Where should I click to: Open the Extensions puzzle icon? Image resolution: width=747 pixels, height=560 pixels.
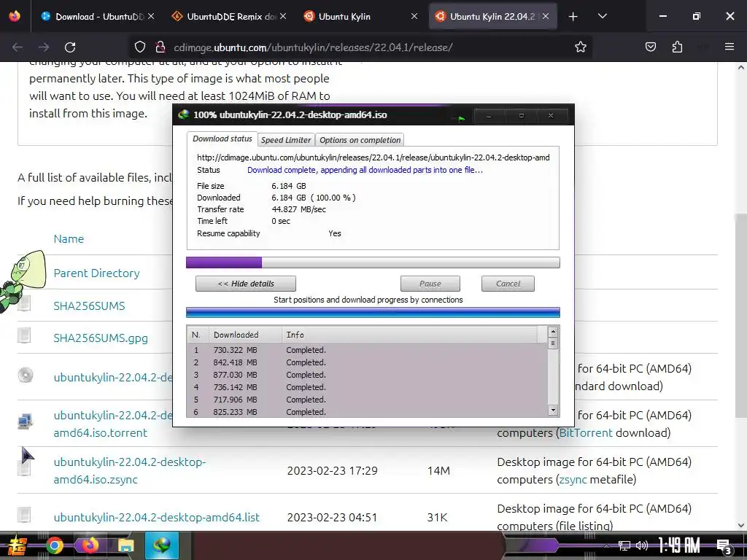(677, 47)
